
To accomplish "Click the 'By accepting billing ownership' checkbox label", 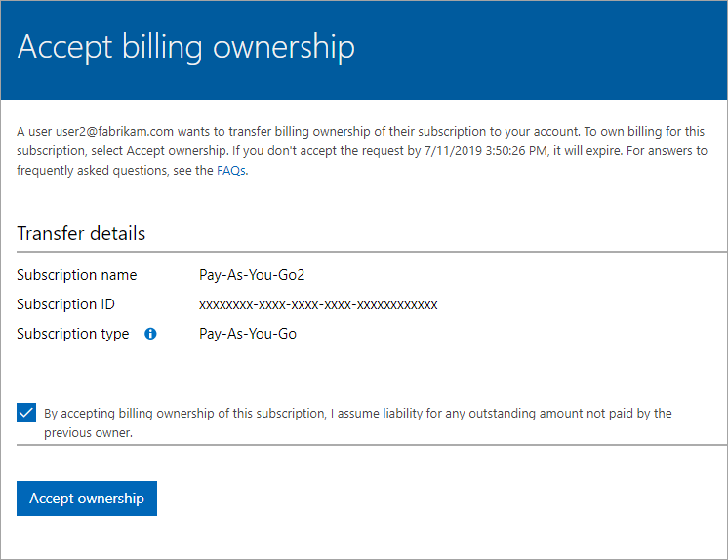I will 358,414.
